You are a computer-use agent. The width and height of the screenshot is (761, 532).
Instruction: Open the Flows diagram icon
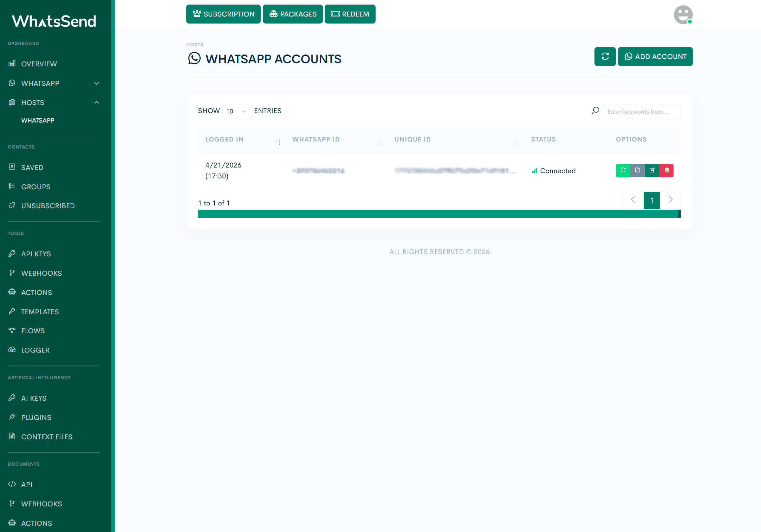coord(12,330)
